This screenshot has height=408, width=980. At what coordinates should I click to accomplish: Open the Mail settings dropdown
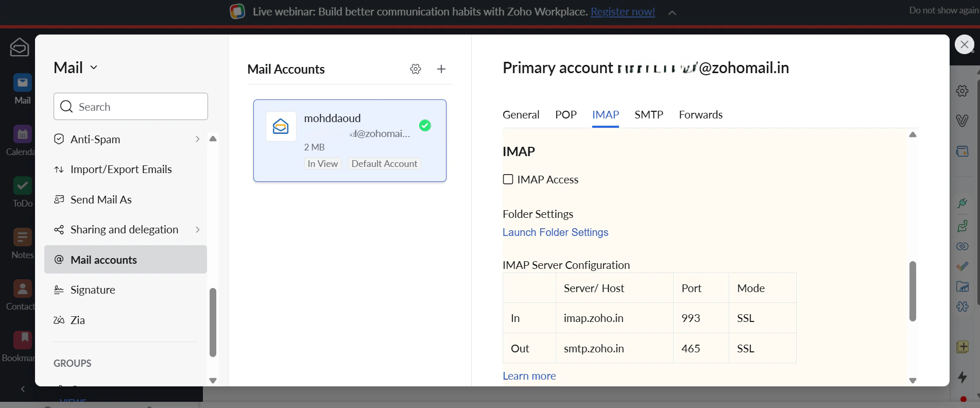76,67
